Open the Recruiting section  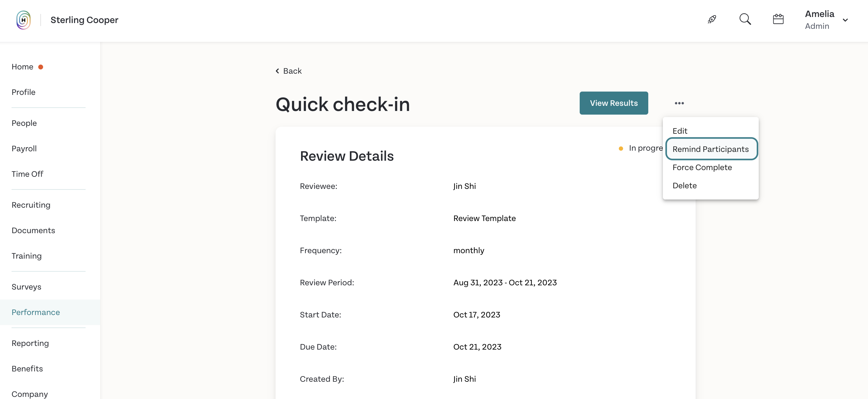(31, 205)
